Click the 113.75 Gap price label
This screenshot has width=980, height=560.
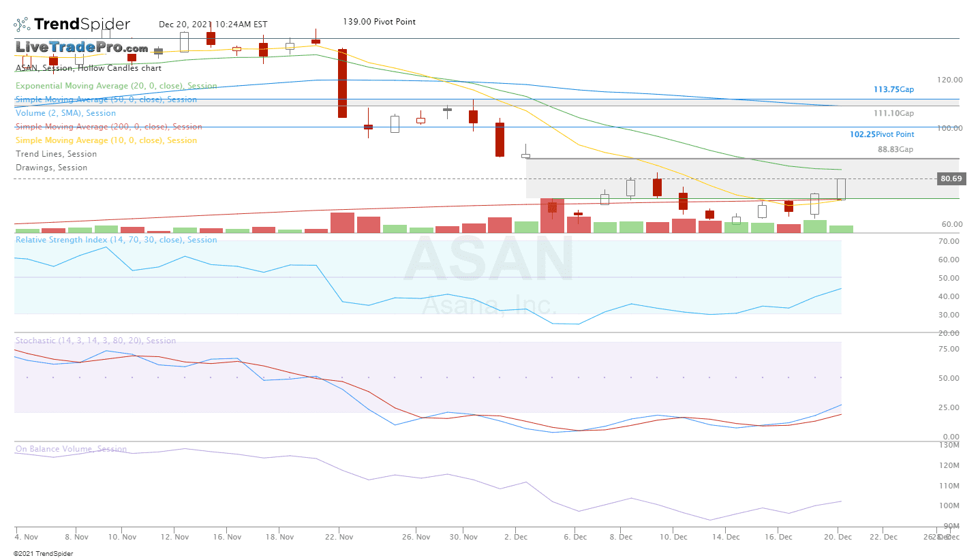click(x=892, y=89)
